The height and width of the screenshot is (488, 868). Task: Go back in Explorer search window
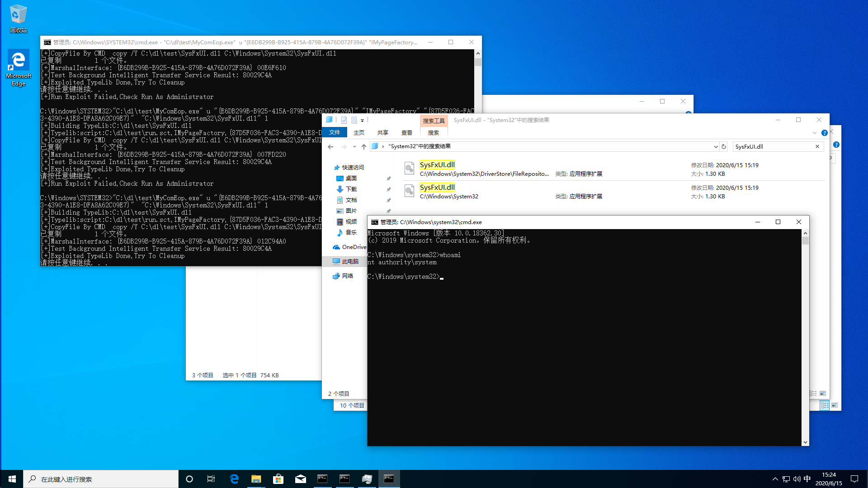click(331, 146)
